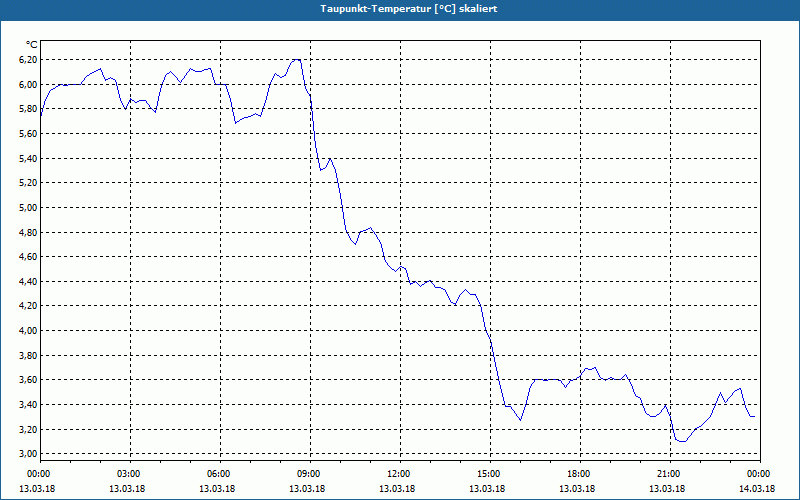This screenshot has width=800, height=500.
Task: Click the 5,80 y-axis label
Action: click(x=29, y=109)
